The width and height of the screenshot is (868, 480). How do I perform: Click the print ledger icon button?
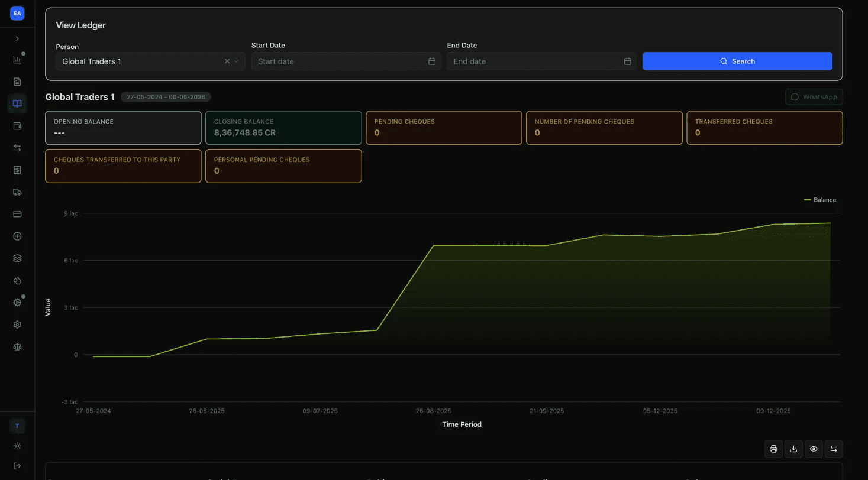(x=773, y=449)
